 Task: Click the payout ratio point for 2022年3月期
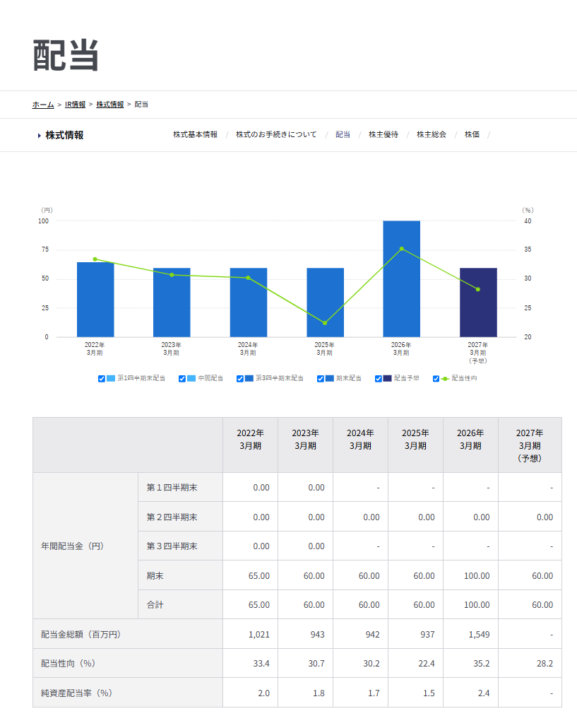[95, 259]
